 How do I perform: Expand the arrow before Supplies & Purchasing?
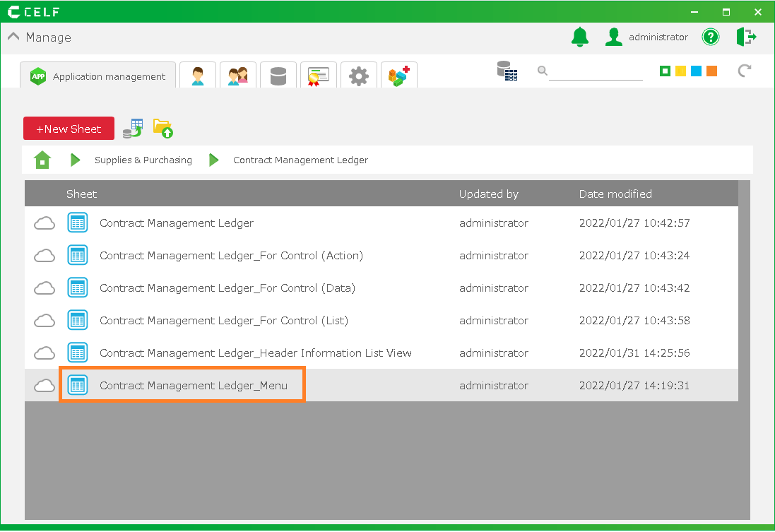[75, 160]
